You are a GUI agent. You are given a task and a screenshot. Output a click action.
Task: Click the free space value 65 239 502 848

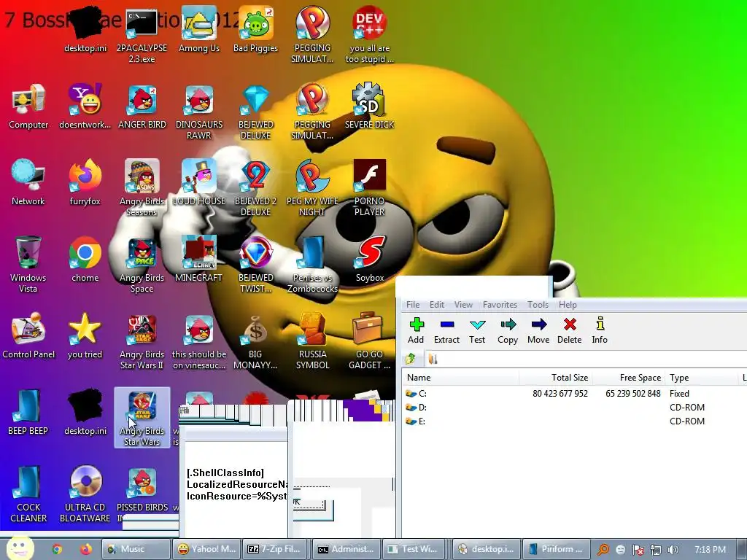pos(633,393)
